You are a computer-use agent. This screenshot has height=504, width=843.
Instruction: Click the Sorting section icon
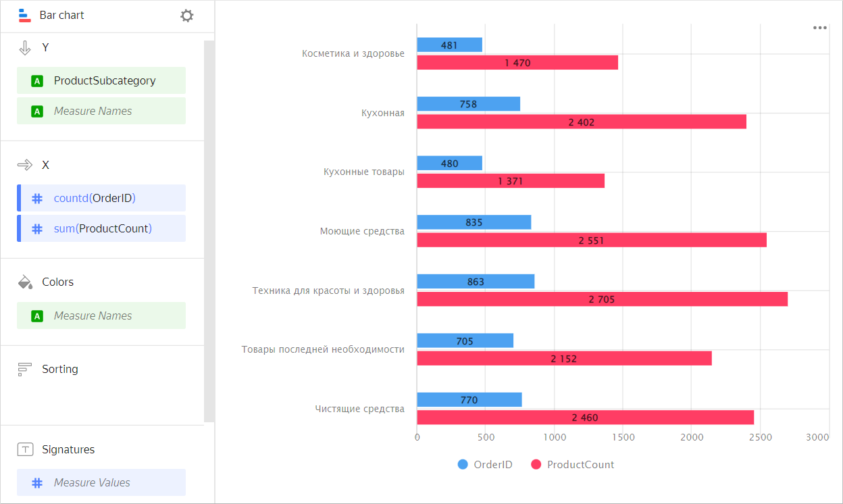[24, 369]
